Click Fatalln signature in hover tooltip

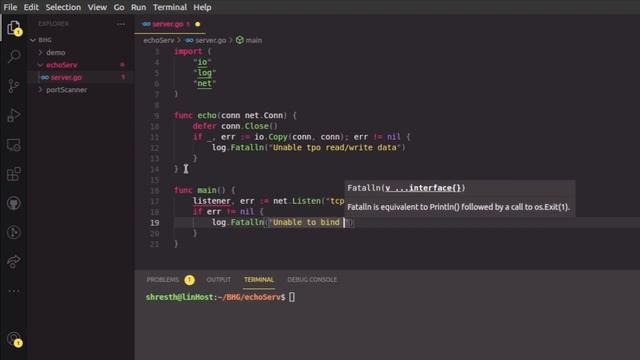pos(406,188)
